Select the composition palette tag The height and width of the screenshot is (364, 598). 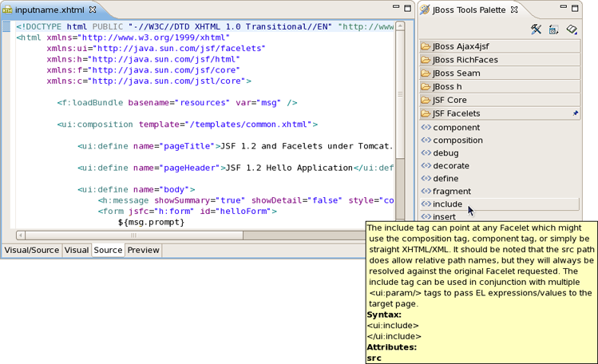tap(500, 140)
